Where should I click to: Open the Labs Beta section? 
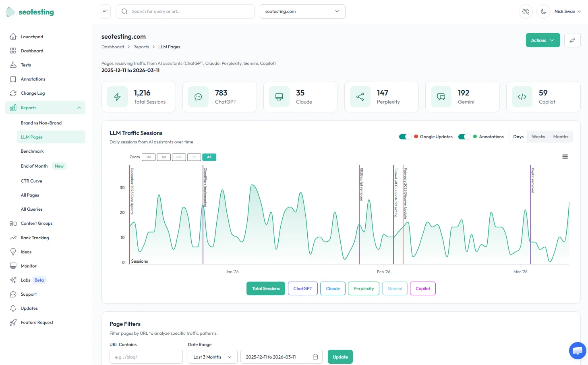(26, 280)
